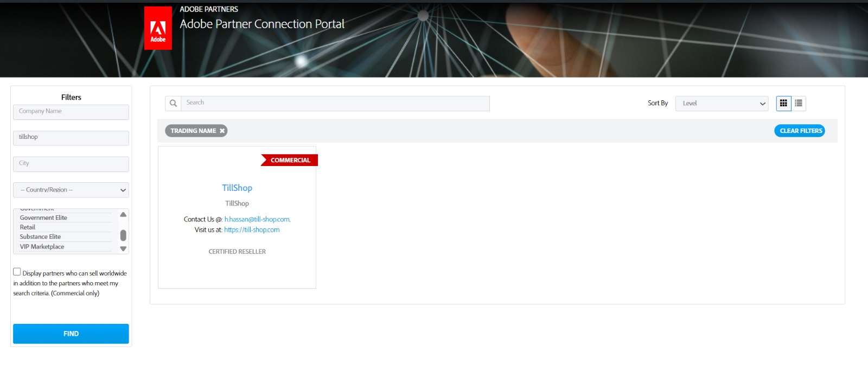The height and width of the screenshot is (389, 868).
Task: Open the TillShop partner title link
Action: (x=237, y=188)
